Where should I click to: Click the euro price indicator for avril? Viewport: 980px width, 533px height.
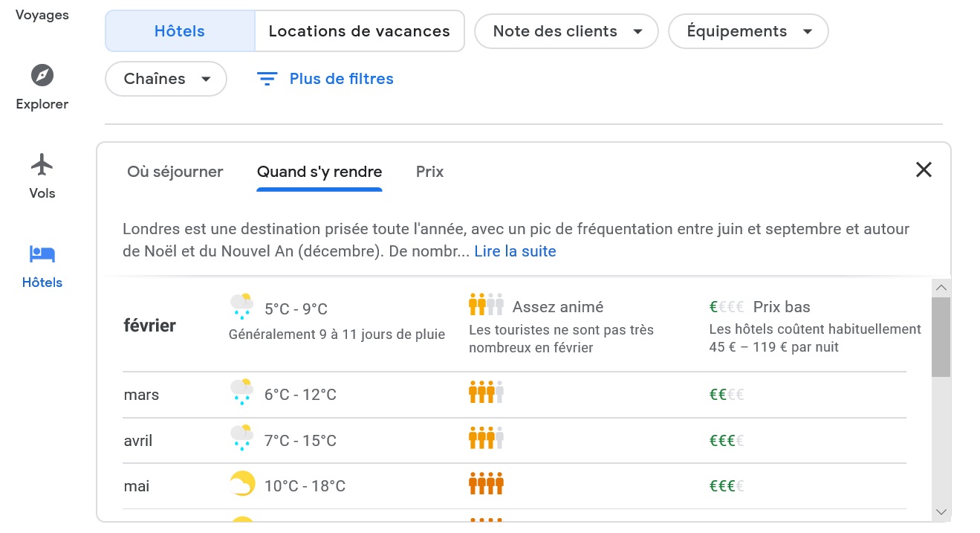(x=727, y=440)
